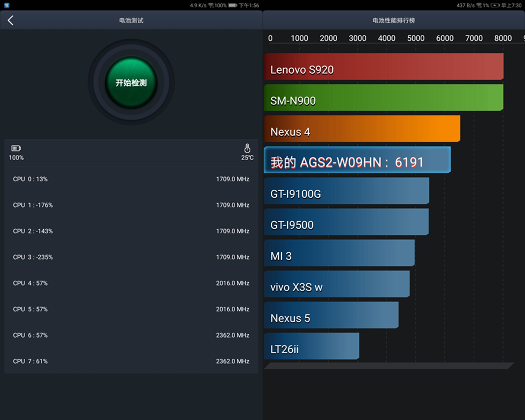
Task: Click the 2362.0 MHz value in CPU 7 row
Action: [233, 361]
